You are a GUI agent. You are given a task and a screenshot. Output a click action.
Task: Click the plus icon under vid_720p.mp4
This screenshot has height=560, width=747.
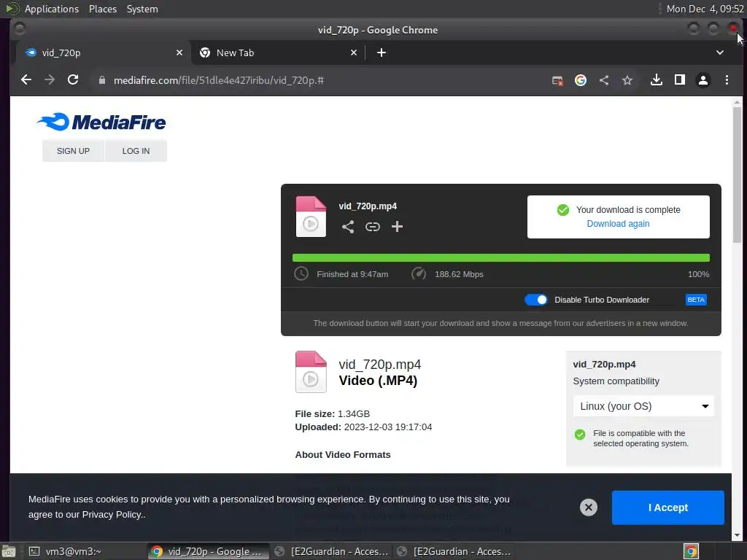pyautogui.click(x=397, y=227)
